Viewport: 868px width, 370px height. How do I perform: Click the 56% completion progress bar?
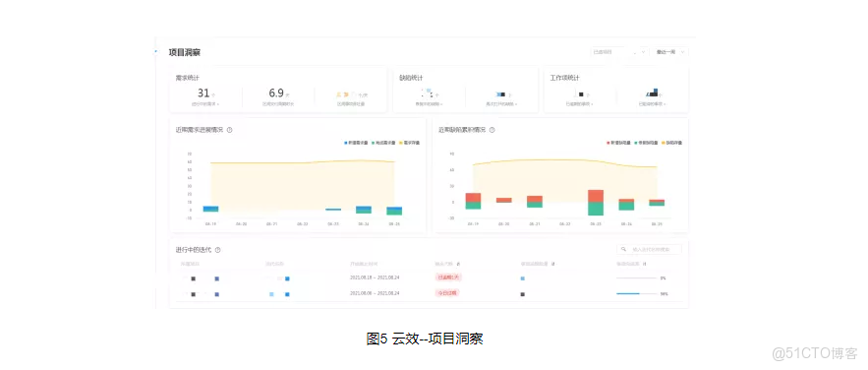click(637, 293)
